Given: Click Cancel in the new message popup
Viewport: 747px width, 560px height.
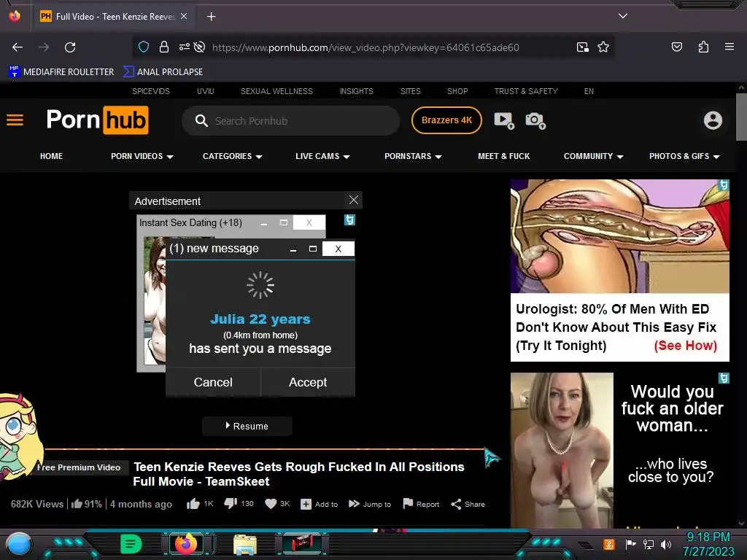Looking at the screenshot, I should pos(213,382).
